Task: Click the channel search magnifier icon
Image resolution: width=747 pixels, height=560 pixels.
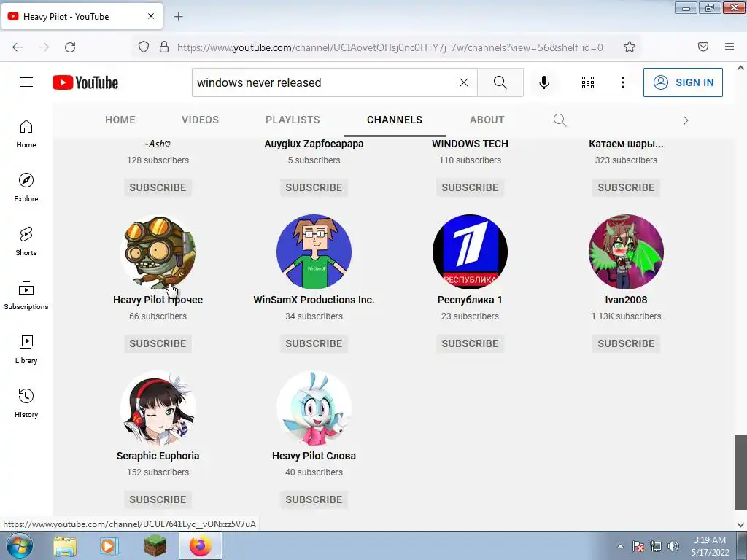Action: click(x=560, y=120)
